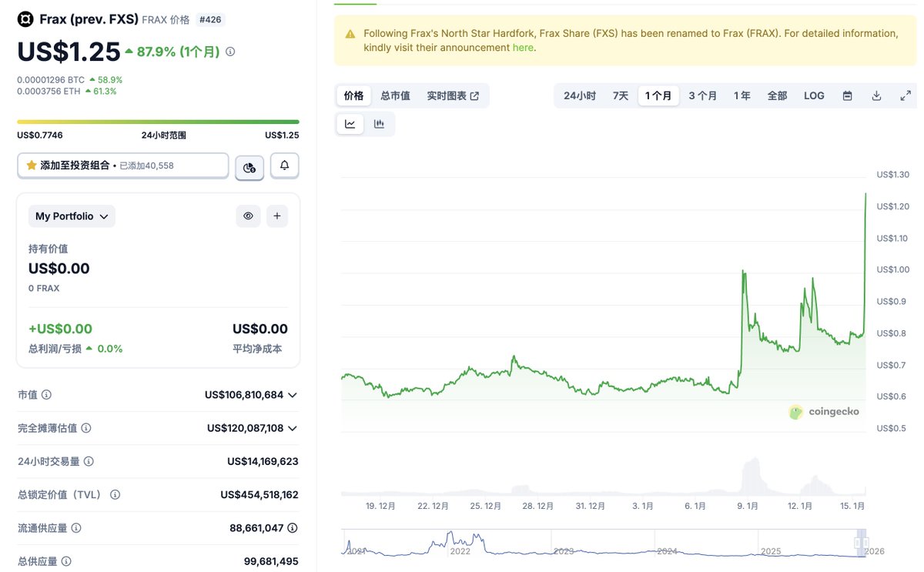Click the info icon beside 总锁定价值 (TVL)

115,495
